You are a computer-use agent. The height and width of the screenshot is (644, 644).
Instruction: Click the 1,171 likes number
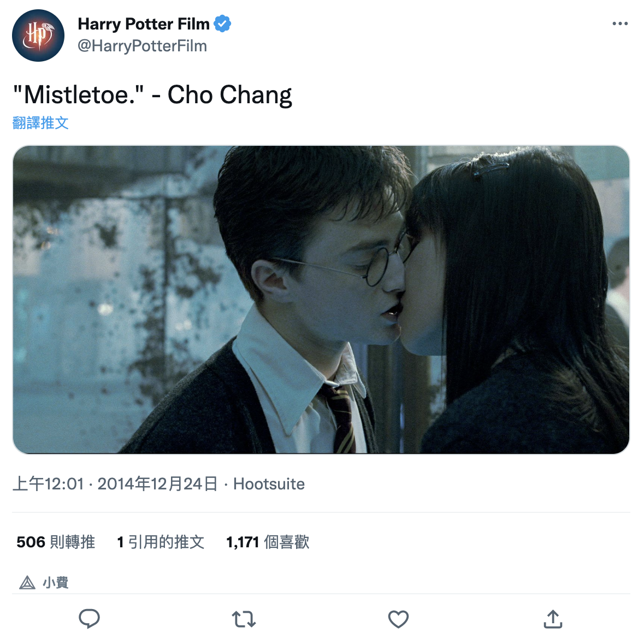pos(243,542)
